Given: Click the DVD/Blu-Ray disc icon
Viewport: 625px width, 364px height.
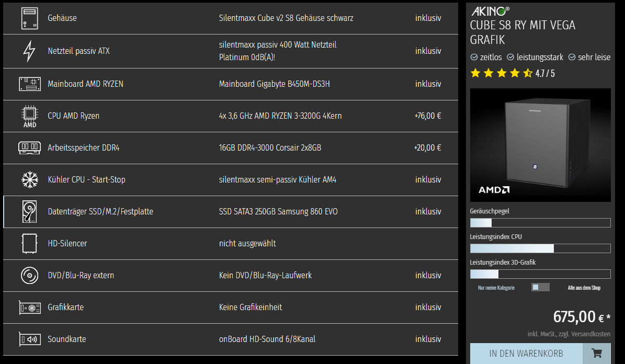Looking at the screenshot, I should [x=29, y=276].
